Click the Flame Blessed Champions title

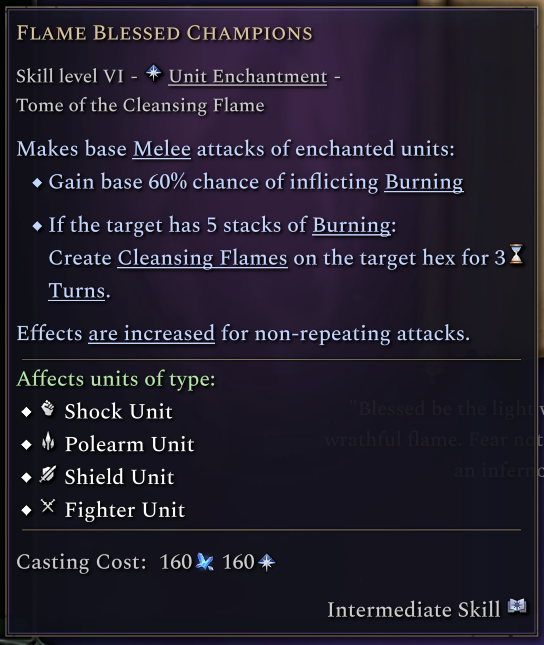pyautogui.click(x=165, y=33)
